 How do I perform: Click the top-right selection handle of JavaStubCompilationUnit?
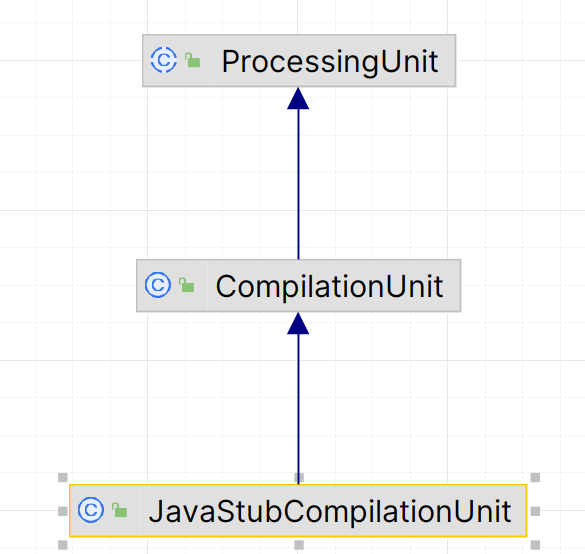[x=535, y=478]
